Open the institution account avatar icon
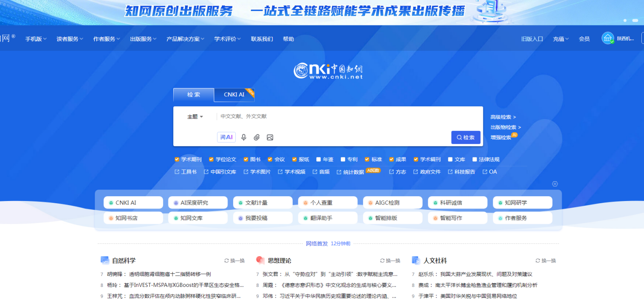 coord(608,39)
